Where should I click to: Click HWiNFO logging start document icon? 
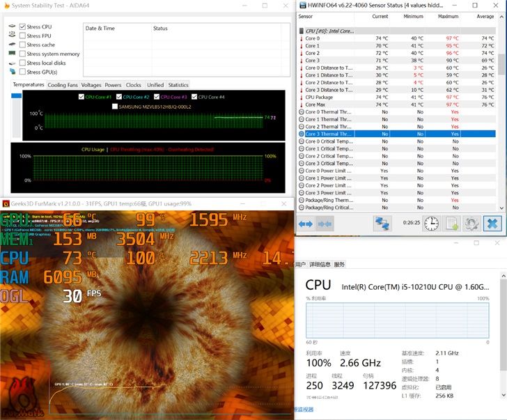pos(451,224)
